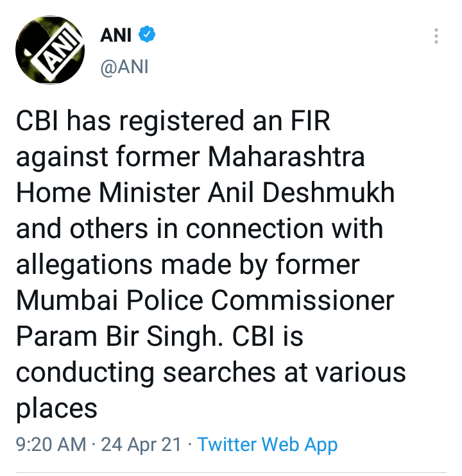Click the ANI logo text inside avatar
This screenshot has height=476, width=462.
click(58, 51)
